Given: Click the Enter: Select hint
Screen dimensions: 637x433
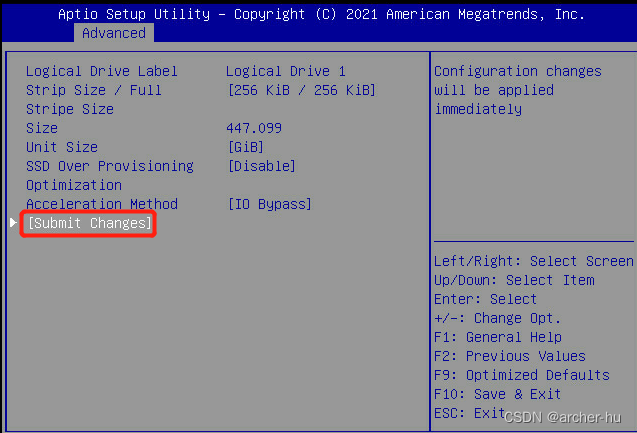Looking at the screenshot, I should pyautogui.click(x=485, y=299).
